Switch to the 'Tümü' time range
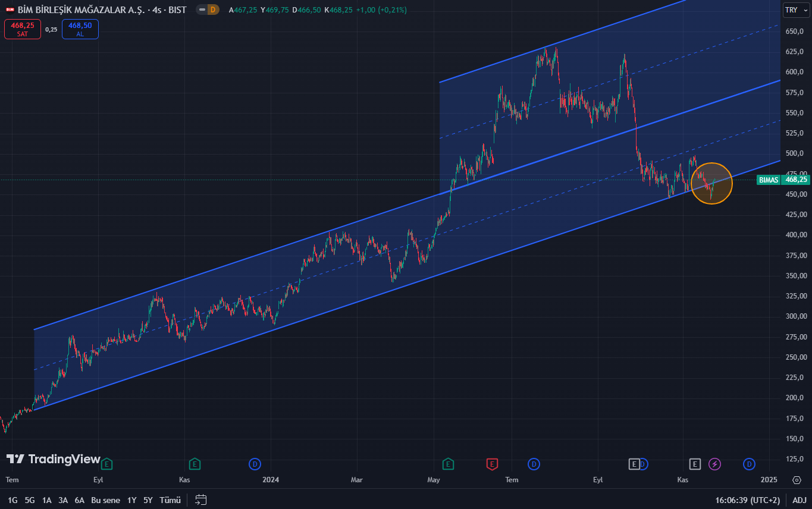 coord(170,500)
